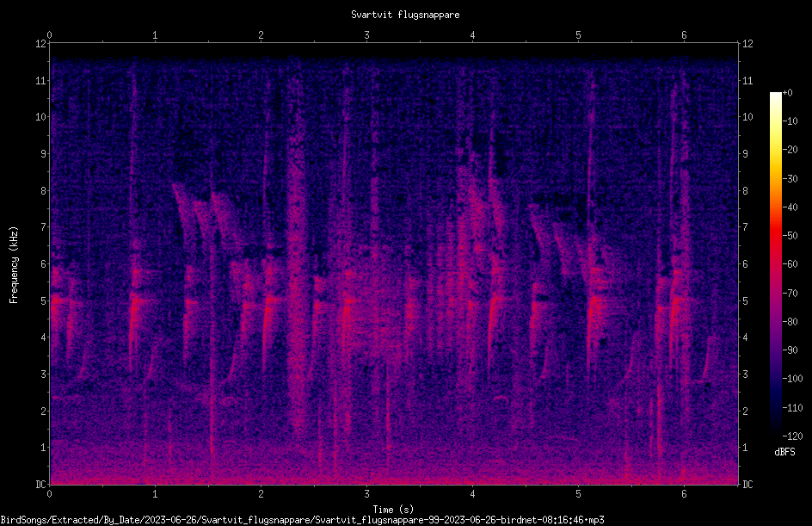
Task: Click the left '12' frequency tick label
Action: point(41,44)
